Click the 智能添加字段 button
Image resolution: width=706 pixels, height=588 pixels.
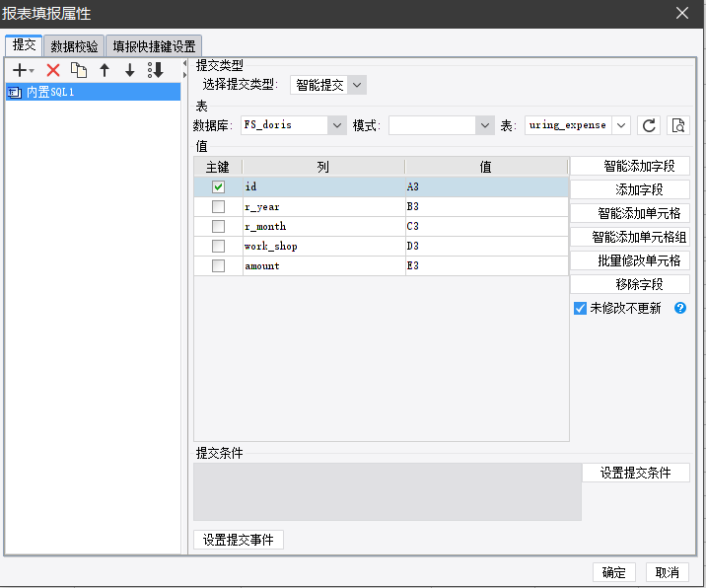[x=630, y=166]
